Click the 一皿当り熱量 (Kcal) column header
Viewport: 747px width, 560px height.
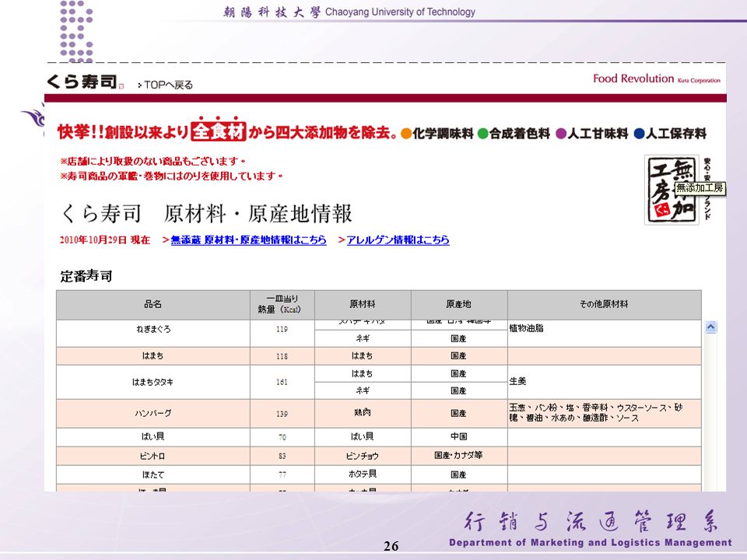click(x=282, y=305)
